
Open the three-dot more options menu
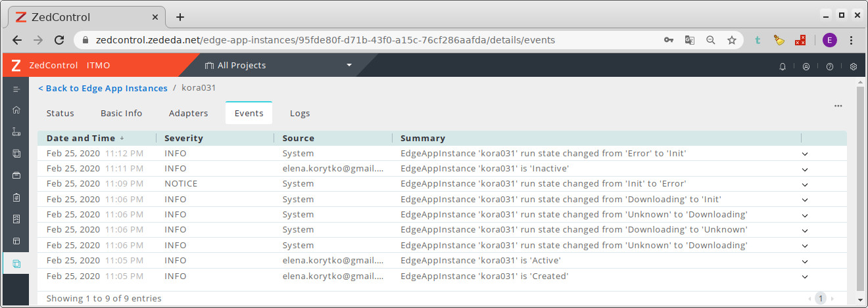coord(838,106)
